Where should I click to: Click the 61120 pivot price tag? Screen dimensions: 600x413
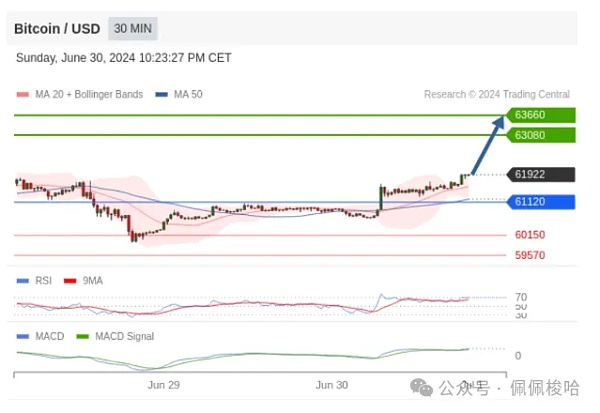pyautogui.click(x=541, y=202)
